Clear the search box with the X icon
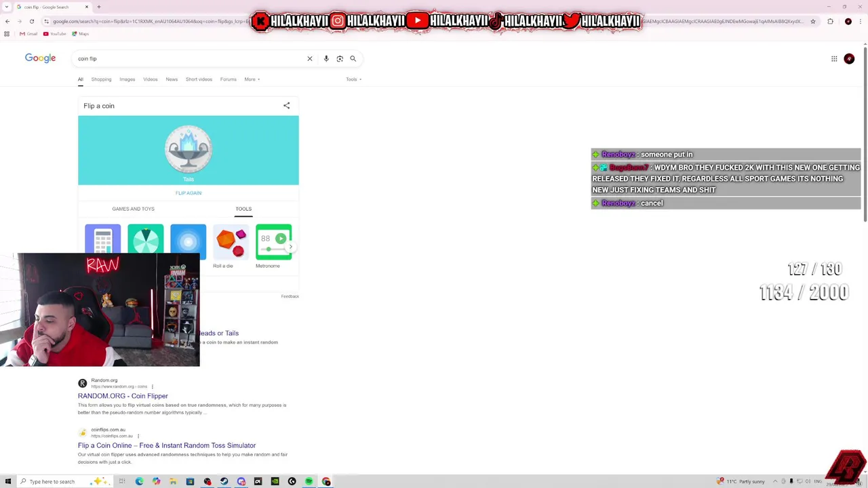Screen dimensions: 868x488 click(x=310, y=59)
